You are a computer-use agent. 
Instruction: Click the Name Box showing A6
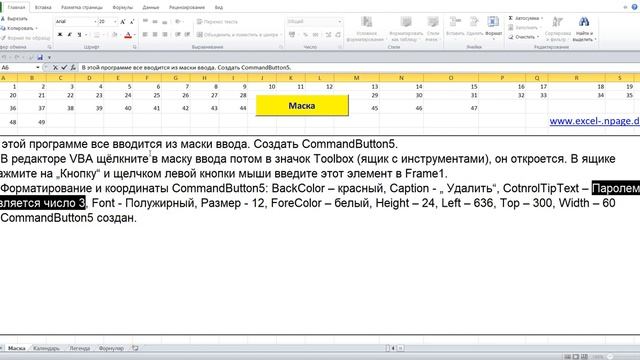18,68
